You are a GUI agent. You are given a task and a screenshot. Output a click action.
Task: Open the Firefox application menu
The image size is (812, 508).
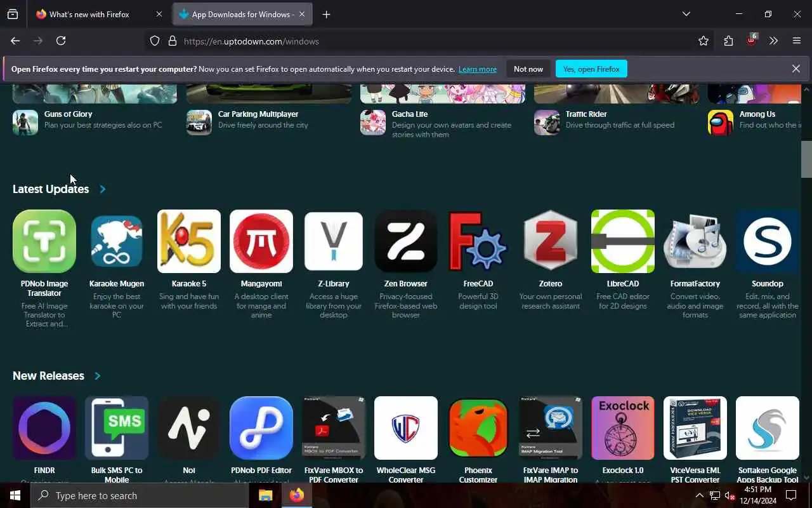(x=797, y=41)
